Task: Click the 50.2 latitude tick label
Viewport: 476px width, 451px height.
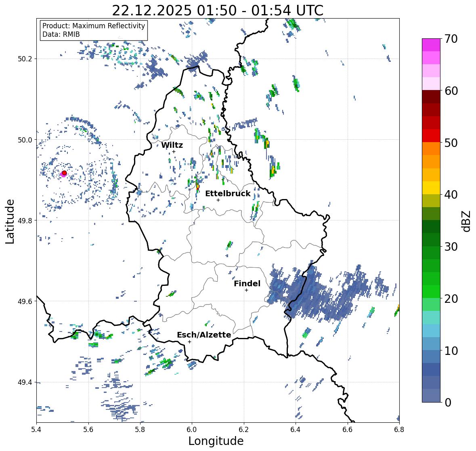Action: 25,59
